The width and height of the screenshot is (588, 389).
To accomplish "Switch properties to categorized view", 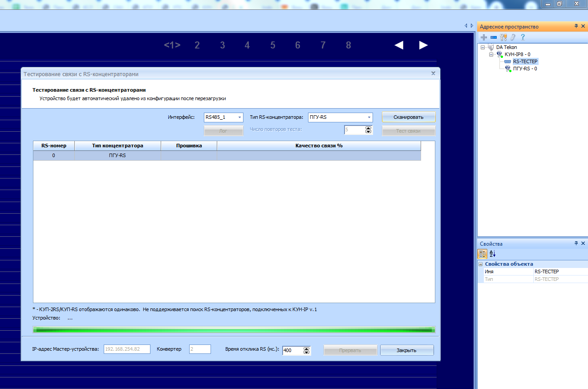I will tap(482, 254).
